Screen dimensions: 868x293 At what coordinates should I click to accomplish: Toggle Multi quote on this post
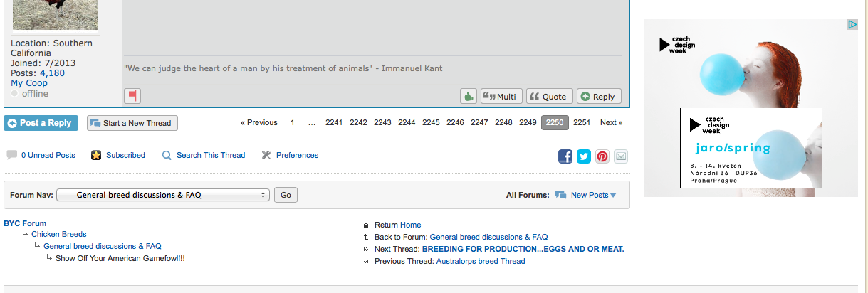[x=501, y=96]
